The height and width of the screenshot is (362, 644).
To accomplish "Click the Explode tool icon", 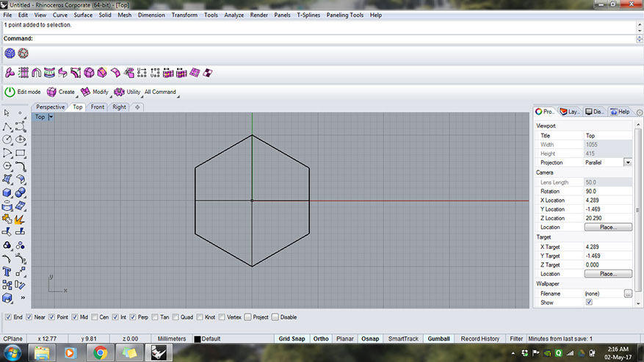I will (21, 219).
